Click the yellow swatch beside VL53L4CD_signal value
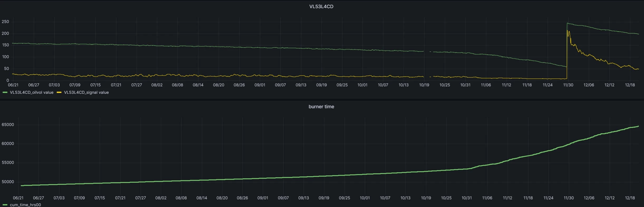Viewport: 644px width, 207px height. click(x=59, y=92)
